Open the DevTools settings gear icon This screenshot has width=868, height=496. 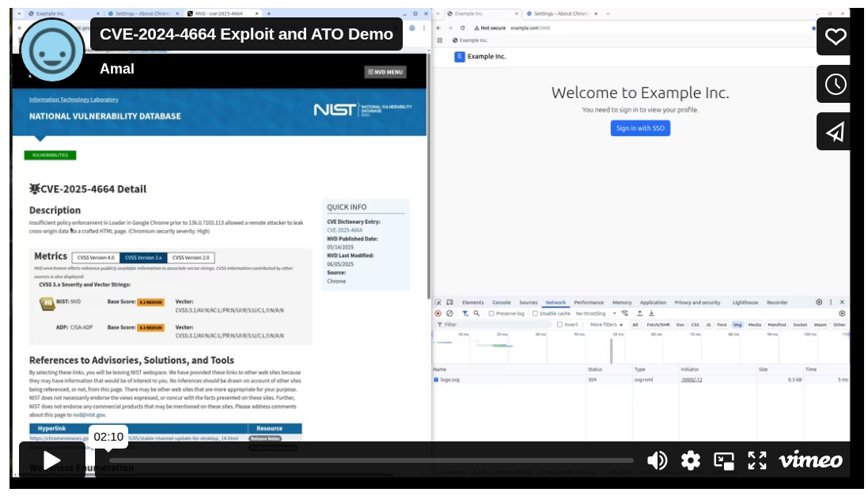click(x=819, y=302)
